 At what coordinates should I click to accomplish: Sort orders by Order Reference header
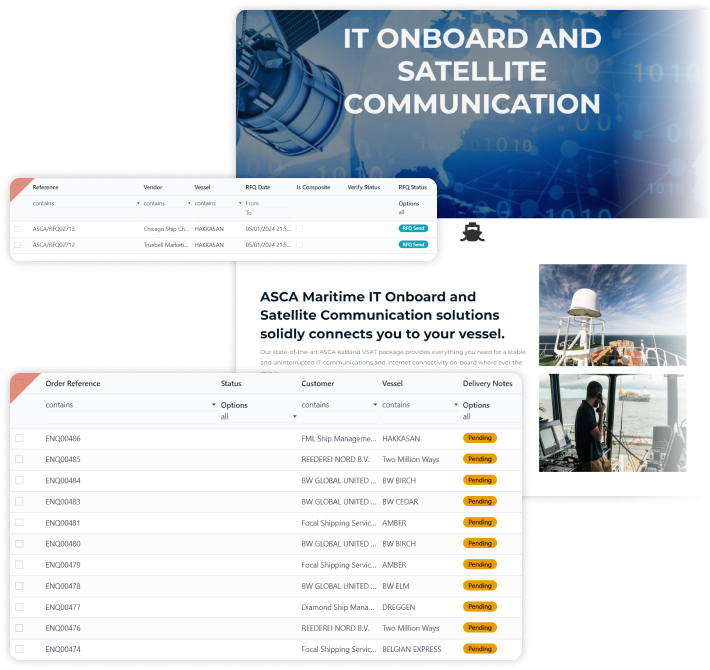point(73,383)
